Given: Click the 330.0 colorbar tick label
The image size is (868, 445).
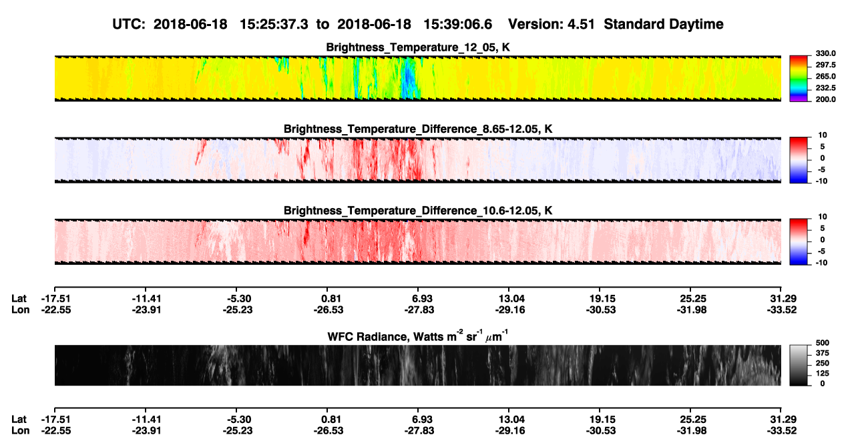Looking at the screenshot, I should (x=824, y=53).
